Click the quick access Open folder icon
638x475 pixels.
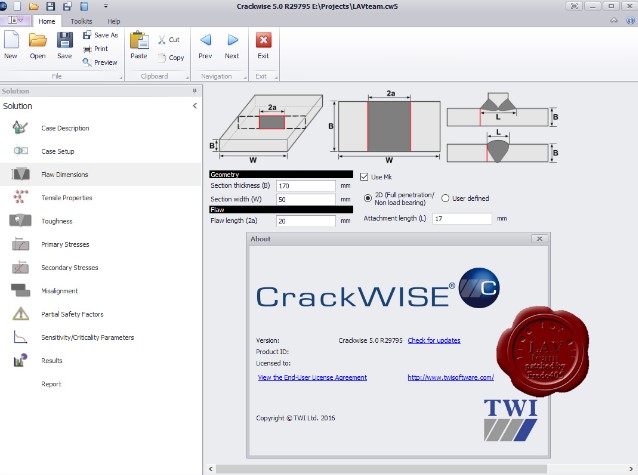[x=34, y=6]
